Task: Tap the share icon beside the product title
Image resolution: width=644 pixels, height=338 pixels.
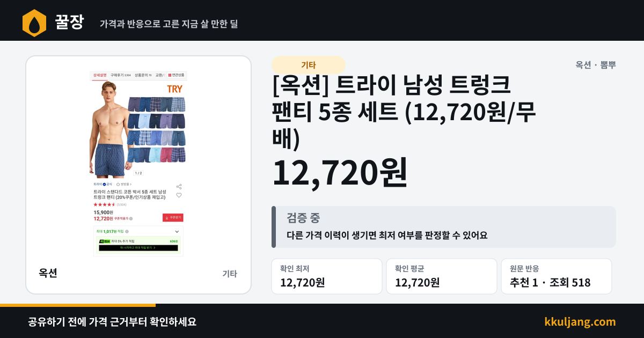Action: click(x=179, y=187)
